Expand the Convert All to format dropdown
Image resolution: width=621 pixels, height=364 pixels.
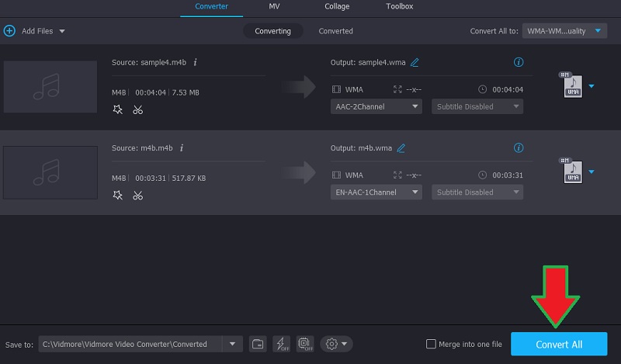566,31
